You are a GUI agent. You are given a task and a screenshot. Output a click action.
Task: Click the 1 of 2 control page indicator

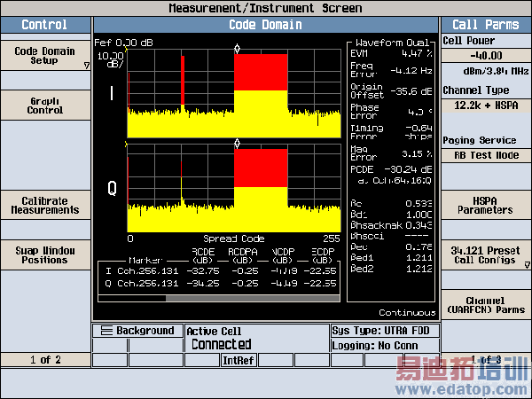(x=45, y=360)
